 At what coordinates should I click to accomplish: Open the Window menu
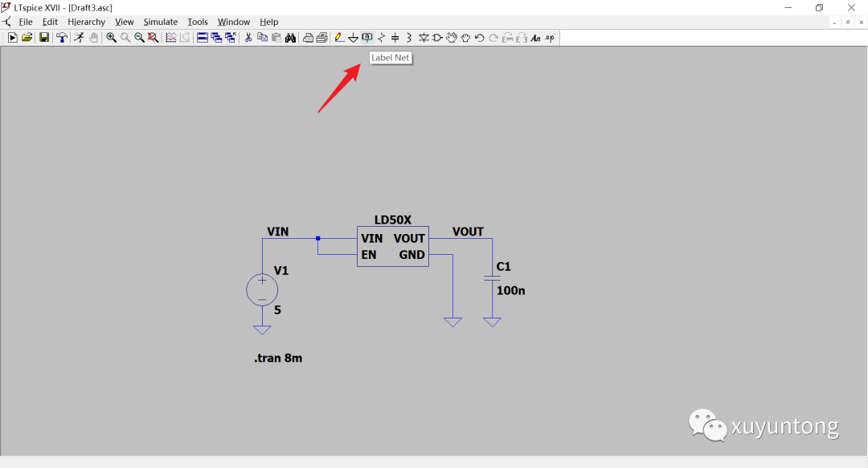[x=234, y=22]
